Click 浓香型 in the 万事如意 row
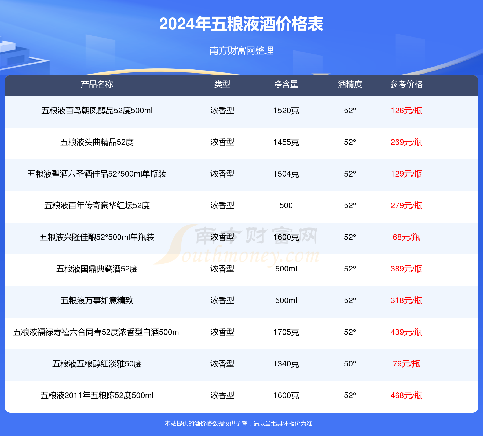Image resolution: width=483 pixels, height=448 pixels. (x=222, y=300)
